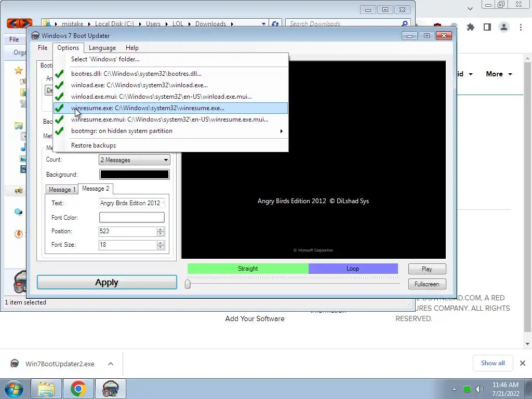Toggle winload.exe path menu entry
This screenshot has width=532, height=399.
(171, 85)
